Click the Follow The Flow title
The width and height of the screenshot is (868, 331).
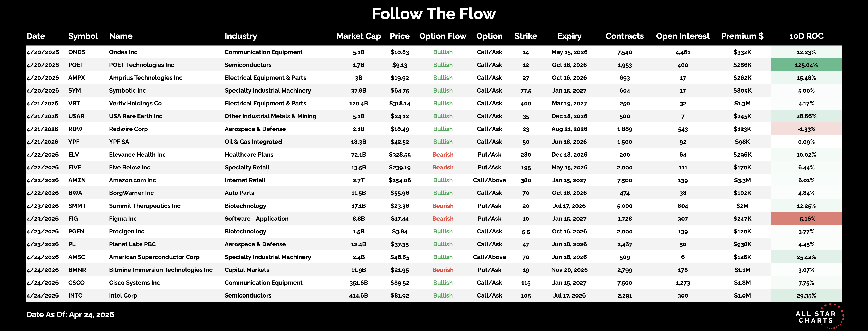pos(434,14)
